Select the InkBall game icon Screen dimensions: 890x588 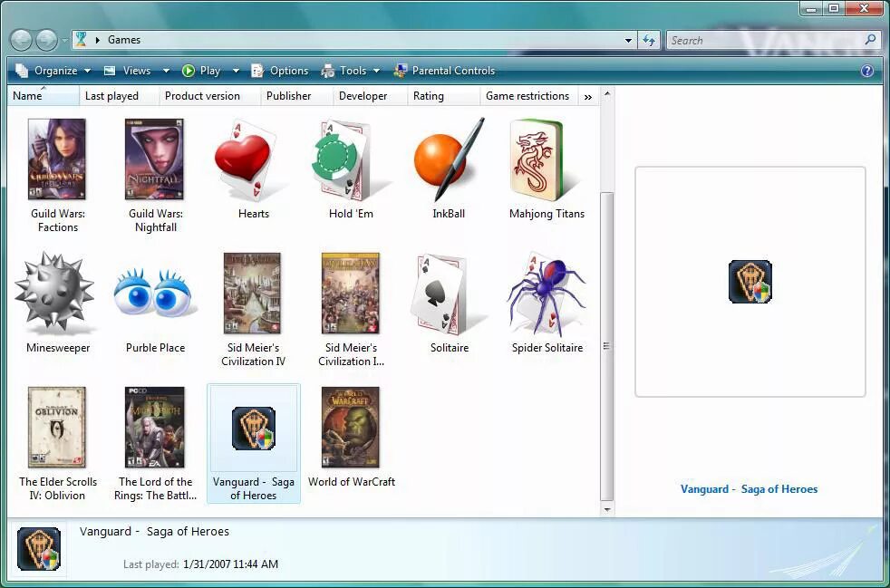click(449, 159)
